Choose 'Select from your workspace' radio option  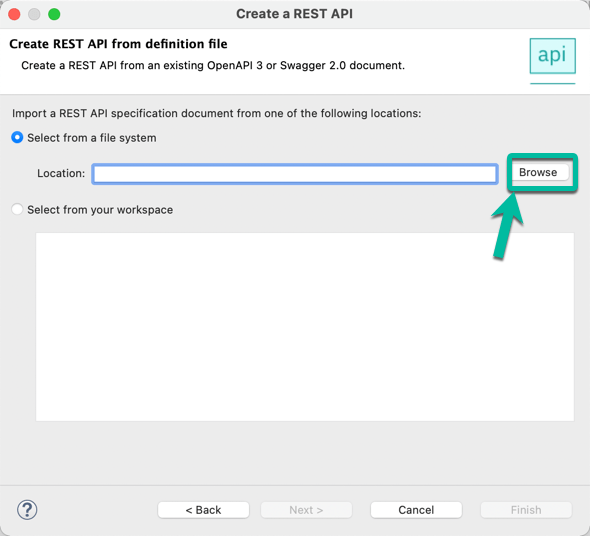click(17, 209)
